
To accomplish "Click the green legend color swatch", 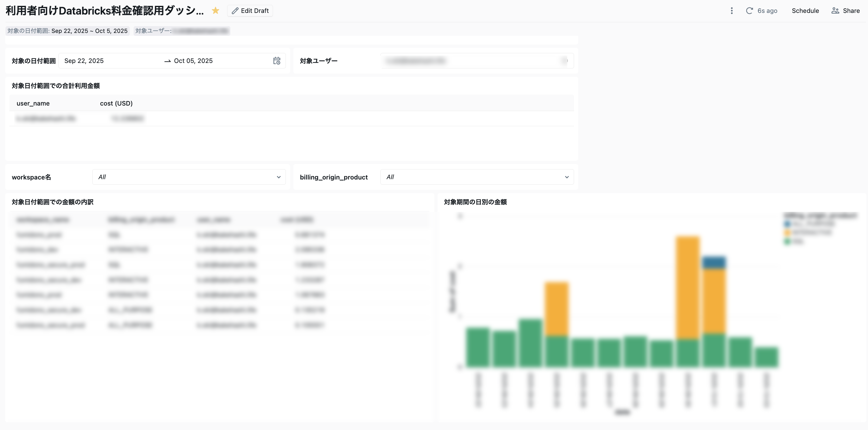I will (787, 241).
